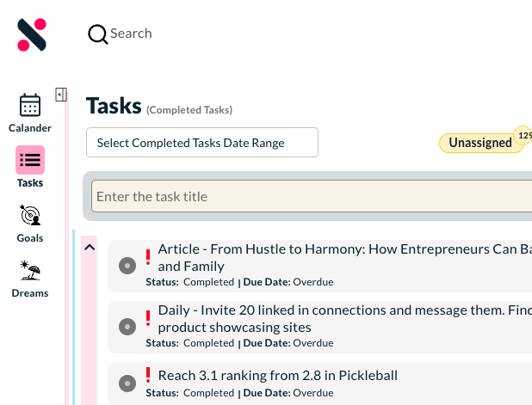Filter by the Unassigned badge
Viewport: 532px width, 405px height.
tap(480, 143)
